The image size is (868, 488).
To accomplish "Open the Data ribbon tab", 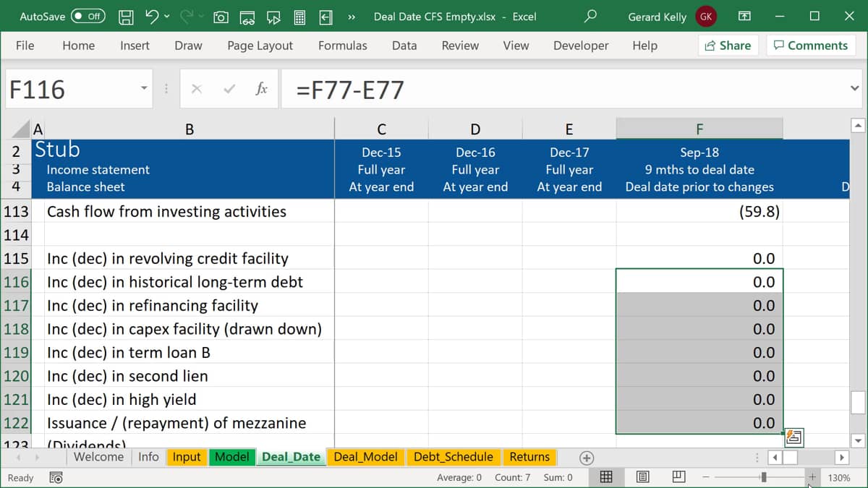I will [404, 46].
